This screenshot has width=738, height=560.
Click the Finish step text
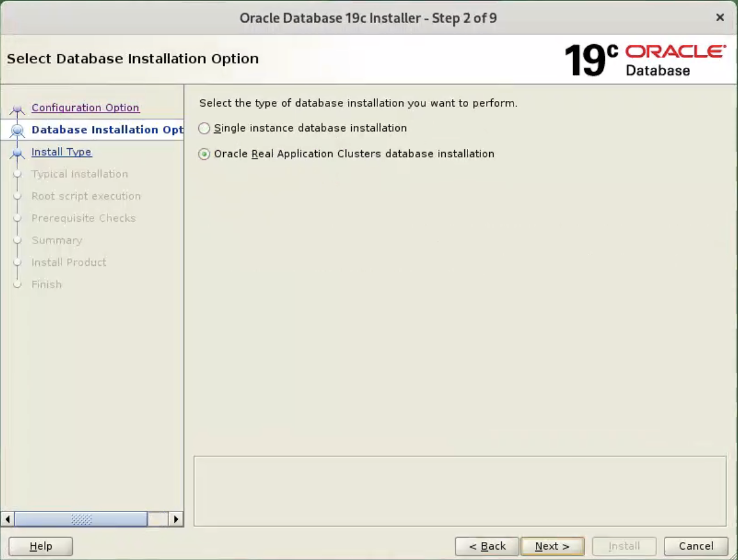(47, 284)
